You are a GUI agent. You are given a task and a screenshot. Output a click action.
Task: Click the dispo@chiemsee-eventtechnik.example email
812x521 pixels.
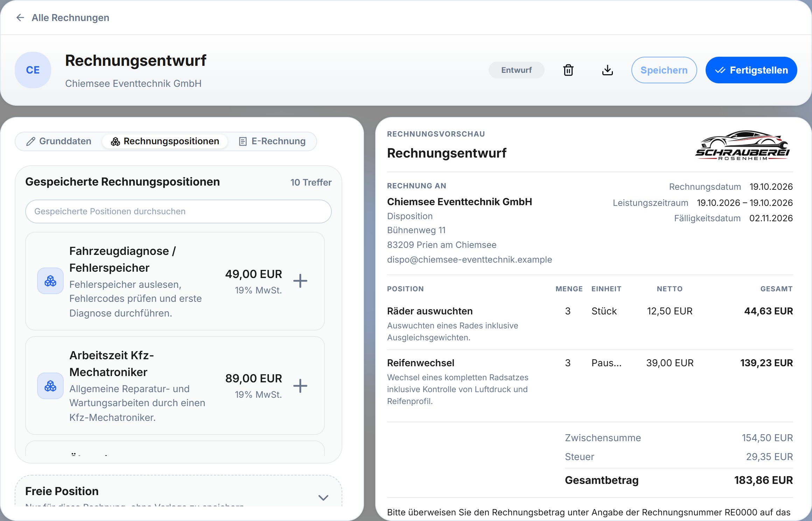[469, 260]
